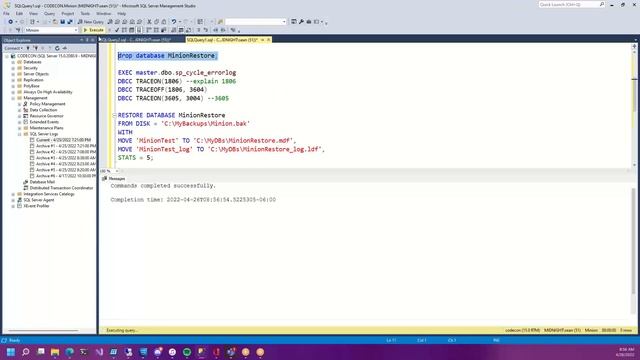Click the Properties wrench icon
640x360 pixels.
[x=301, y=22]
